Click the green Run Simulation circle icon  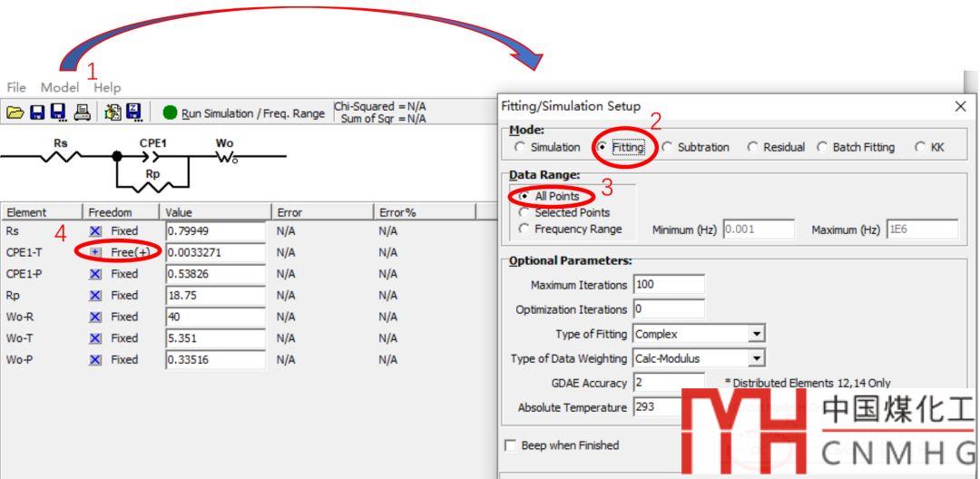pos(170,112)
